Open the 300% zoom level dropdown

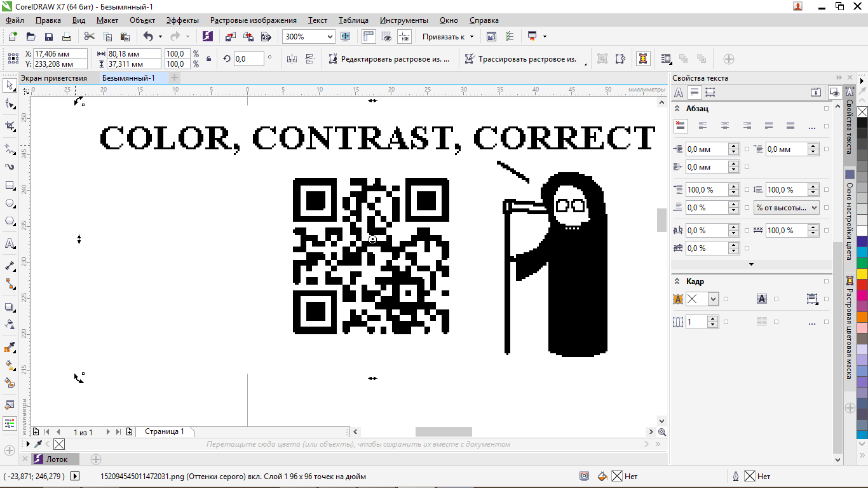coord(330,37)
